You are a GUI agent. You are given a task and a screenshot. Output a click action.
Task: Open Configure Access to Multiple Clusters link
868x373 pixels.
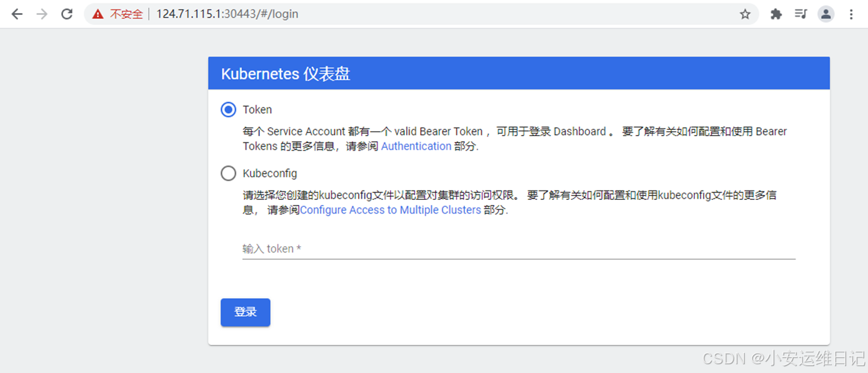point(391,210)
